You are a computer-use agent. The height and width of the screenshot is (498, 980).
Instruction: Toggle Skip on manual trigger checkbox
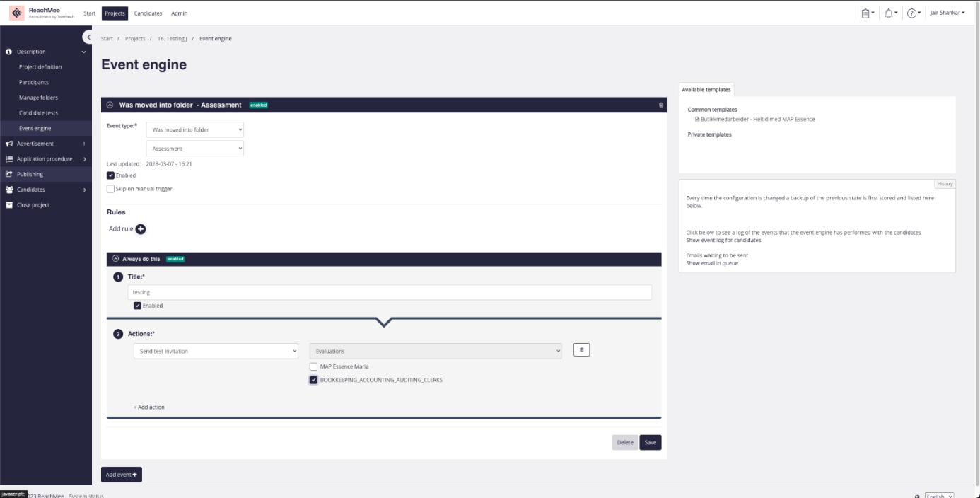[110, 189]
